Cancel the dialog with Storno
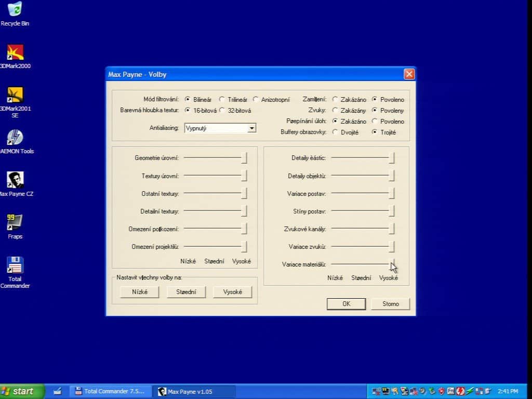Screen dimensions: 532x399 (x=391, y=303)
